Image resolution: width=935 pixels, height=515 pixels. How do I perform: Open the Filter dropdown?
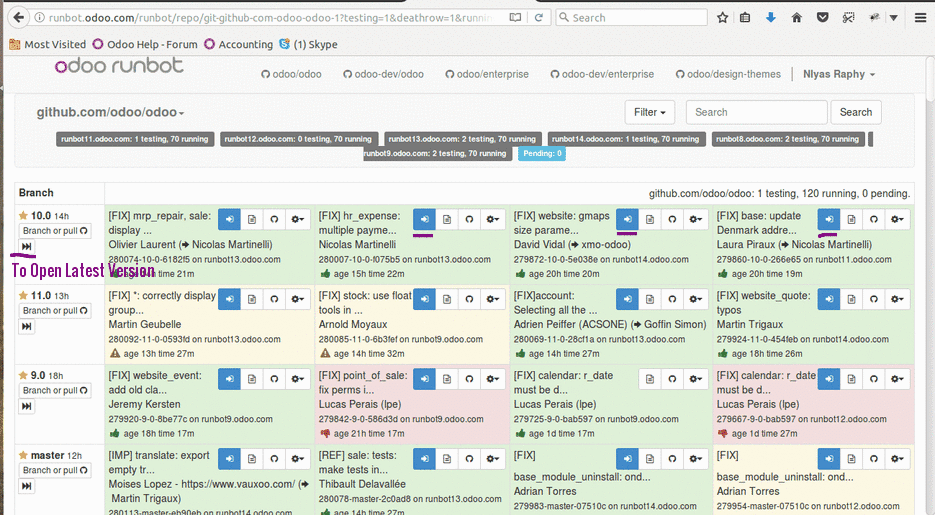649,112
